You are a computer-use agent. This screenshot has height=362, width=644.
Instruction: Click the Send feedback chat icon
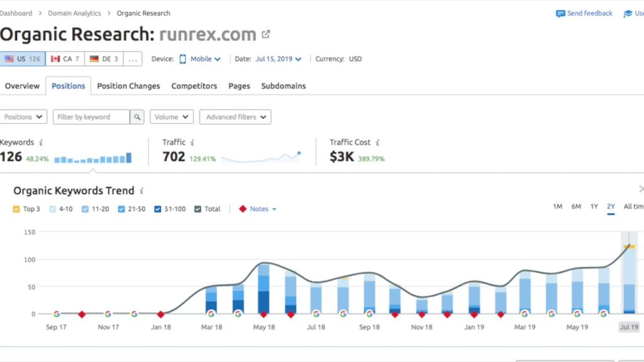pos(560,14)
